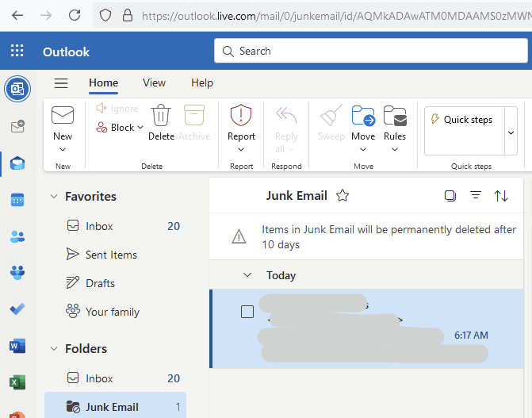Open the Mail app in sidebar
This screenshot has width=532, height=418.
click(17, 163)
